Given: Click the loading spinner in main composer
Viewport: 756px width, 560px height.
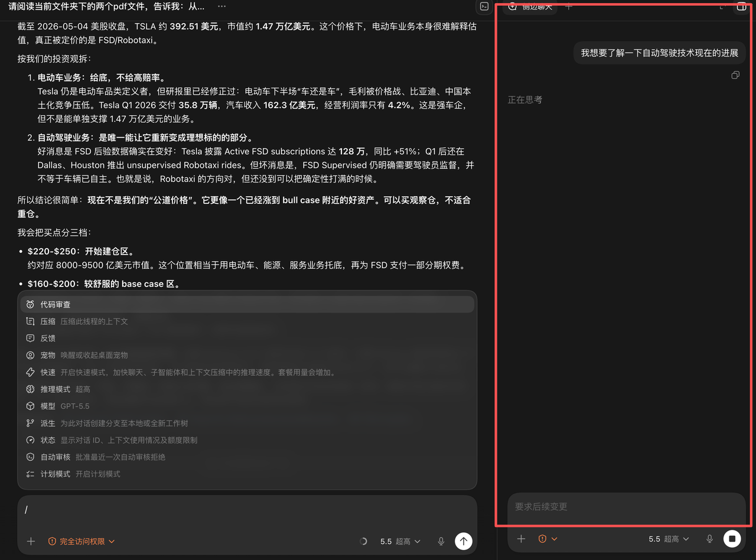Looking at the screenshot, I should [x=363, y=541].
